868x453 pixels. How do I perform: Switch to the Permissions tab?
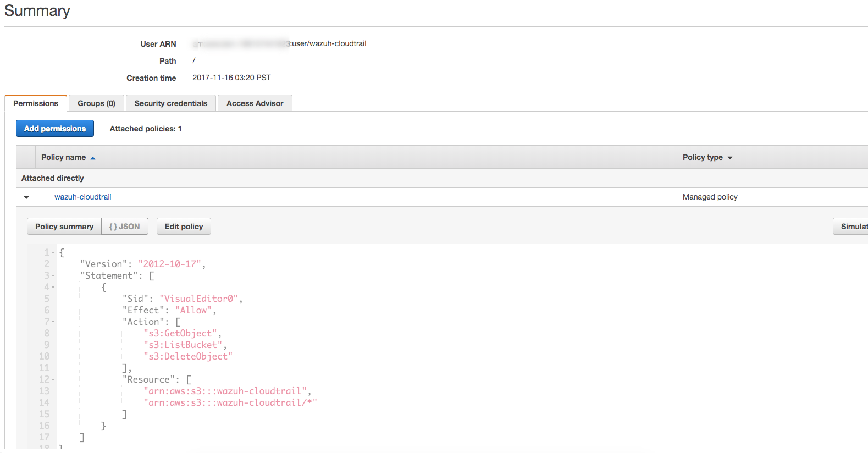click(x=36, y=103)
